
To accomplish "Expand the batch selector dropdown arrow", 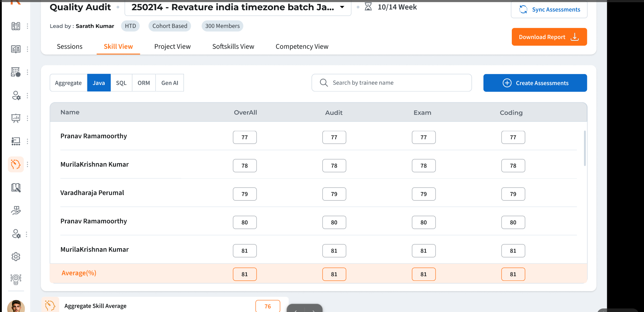I will (x=342, y=7).
